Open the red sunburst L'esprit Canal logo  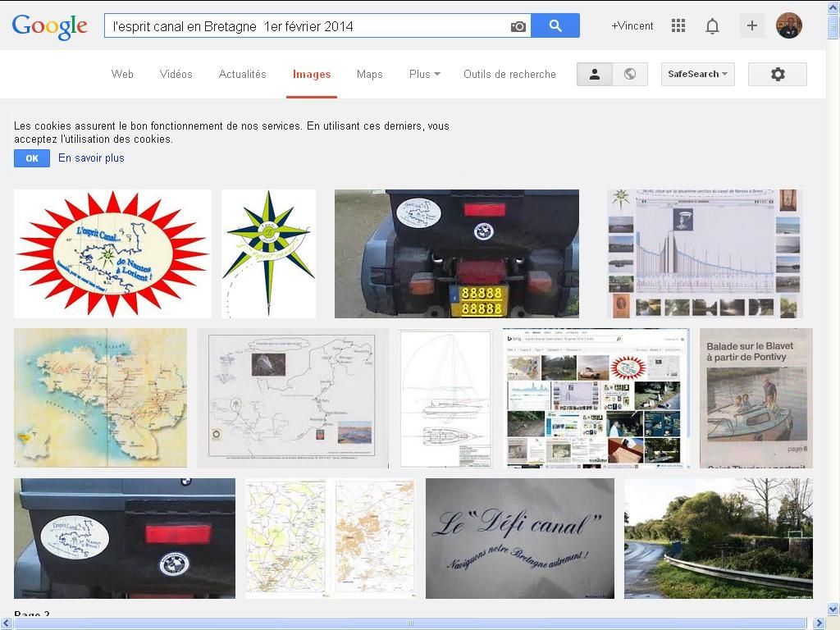click(x=112, y=253)
